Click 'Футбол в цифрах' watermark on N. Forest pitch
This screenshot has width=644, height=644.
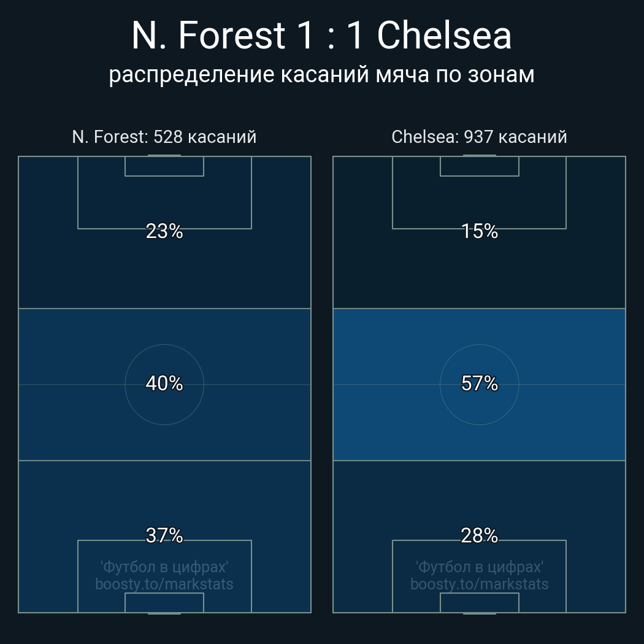click(164, 567)
